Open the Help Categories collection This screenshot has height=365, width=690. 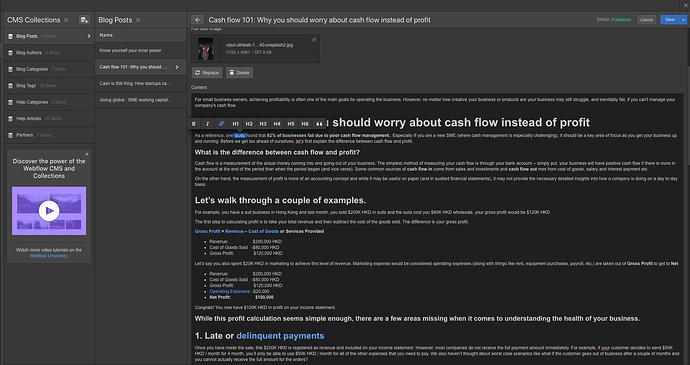[49, 102]
